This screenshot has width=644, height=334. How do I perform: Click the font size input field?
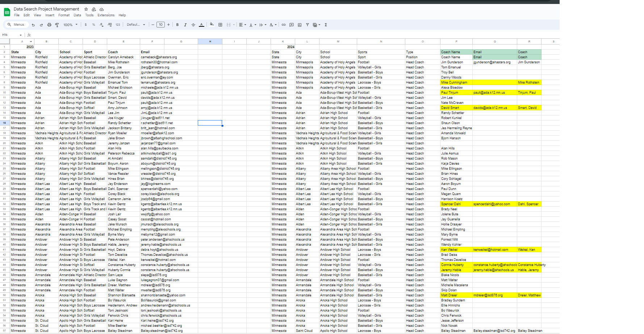coord(160,25)
